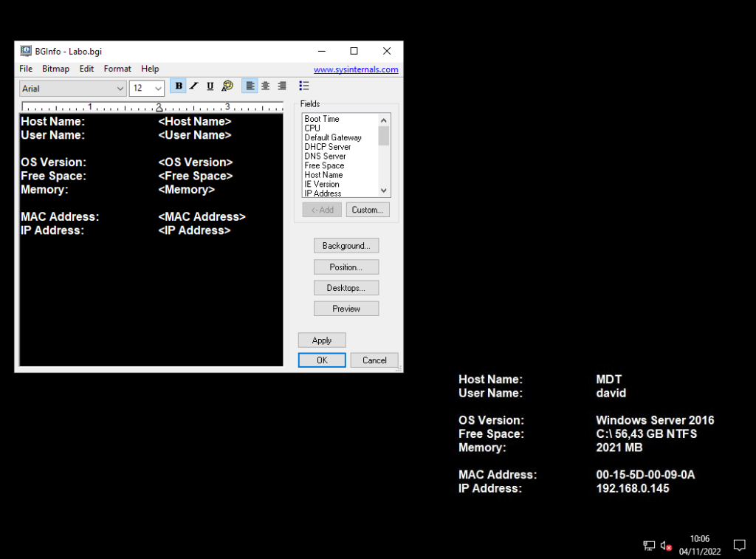The height and width of the screenshot is (559, 756).
Task: Toggle Bold formatting in BGInfo toolbar
Action: coord(179,86)
